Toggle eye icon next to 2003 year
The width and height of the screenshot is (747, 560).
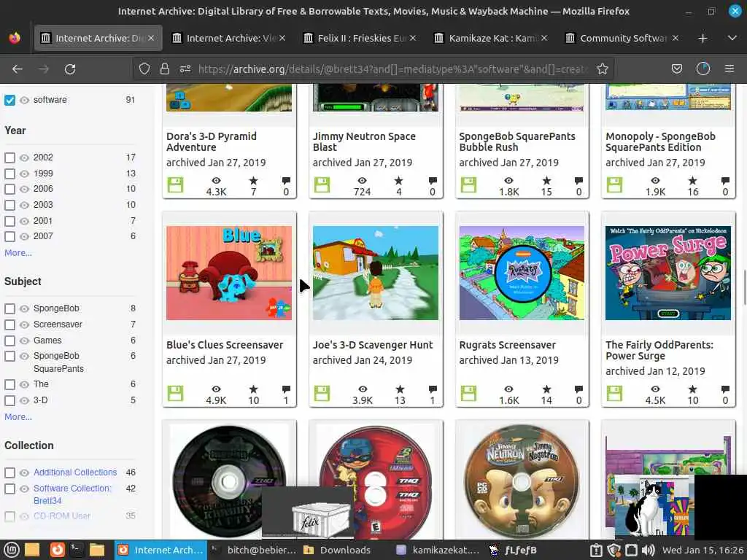coord(24,205)
